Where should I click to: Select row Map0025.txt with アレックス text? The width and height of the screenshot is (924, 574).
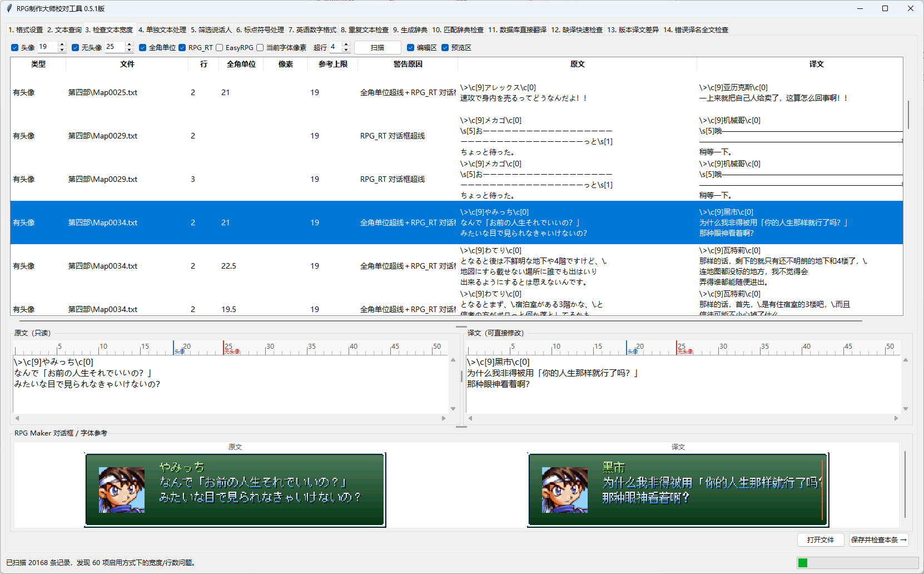point(456,92)
